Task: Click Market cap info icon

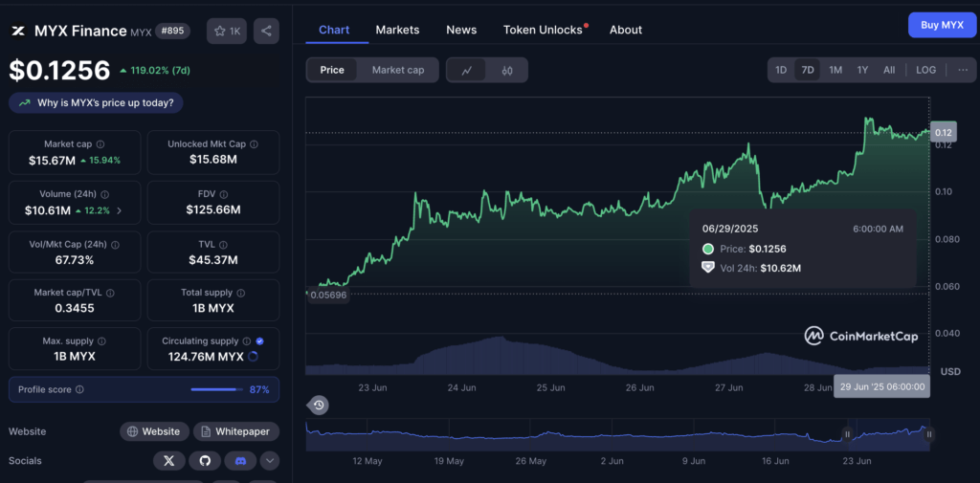Action: 100,144
